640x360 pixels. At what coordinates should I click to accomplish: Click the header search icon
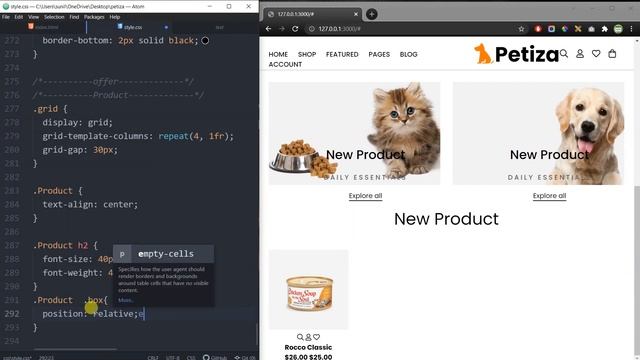pyautogui.click(x=564, y=53)
